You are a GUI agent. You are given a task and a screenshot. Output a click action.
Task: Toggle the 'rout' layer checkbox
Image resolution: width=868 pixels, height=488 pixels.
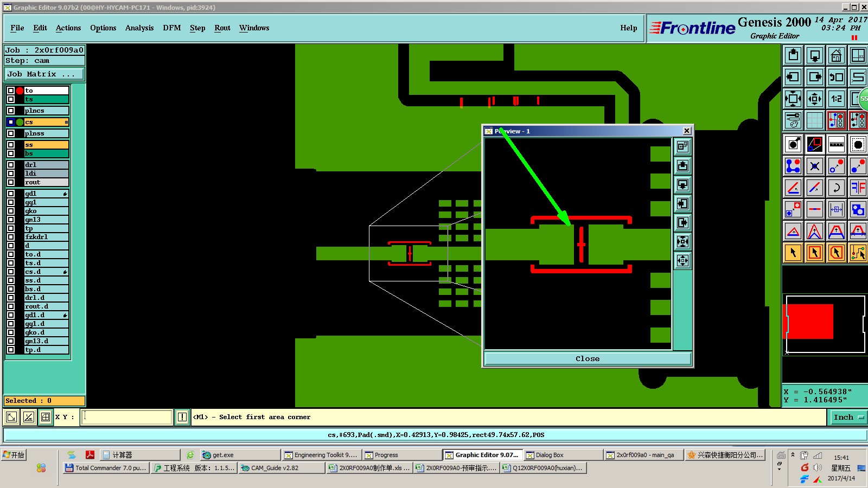coord(11,182)
